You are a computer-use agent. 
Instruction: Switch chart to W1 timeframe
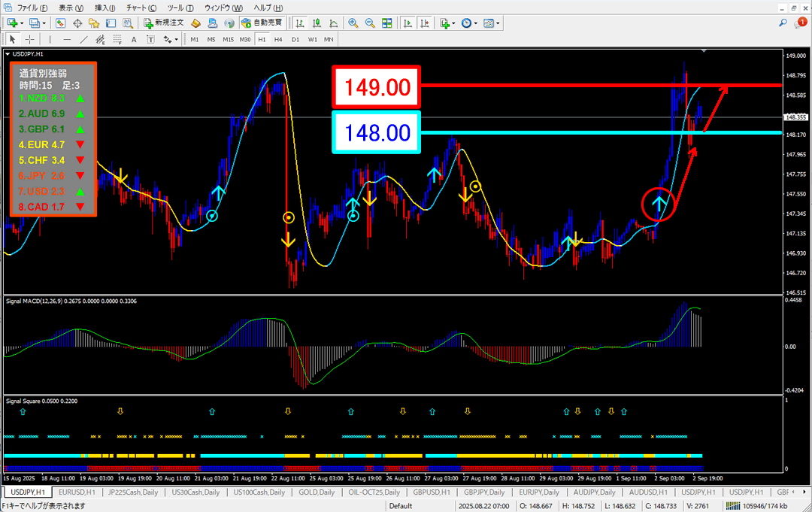[312, 39]
